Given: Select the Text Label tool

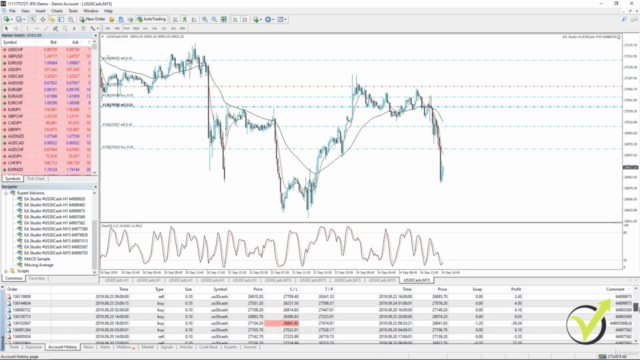Looking at the screenshot, I should [x=83, y=29].
